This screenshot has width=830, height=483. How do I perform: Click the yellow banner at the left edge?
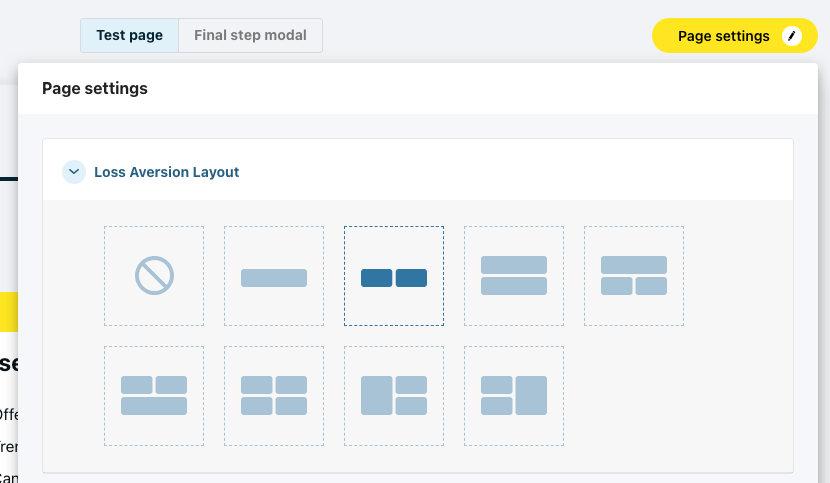(8, 311)
